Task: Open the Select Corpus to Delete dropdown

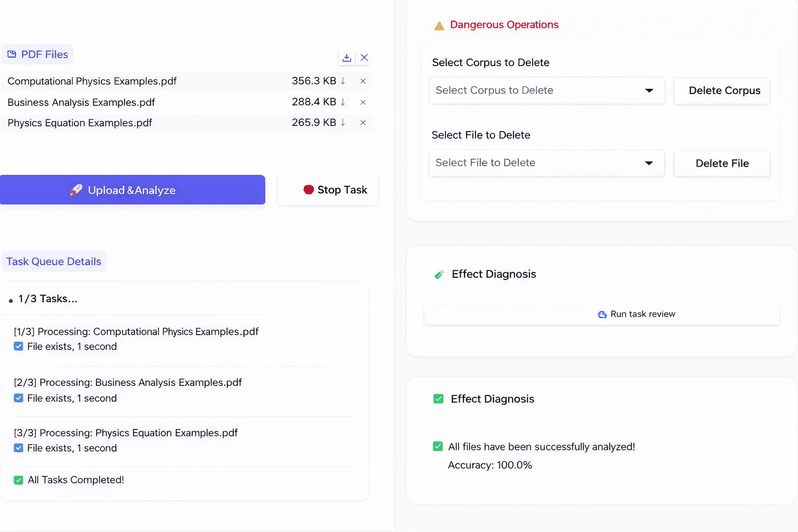Action: (547, 90)
